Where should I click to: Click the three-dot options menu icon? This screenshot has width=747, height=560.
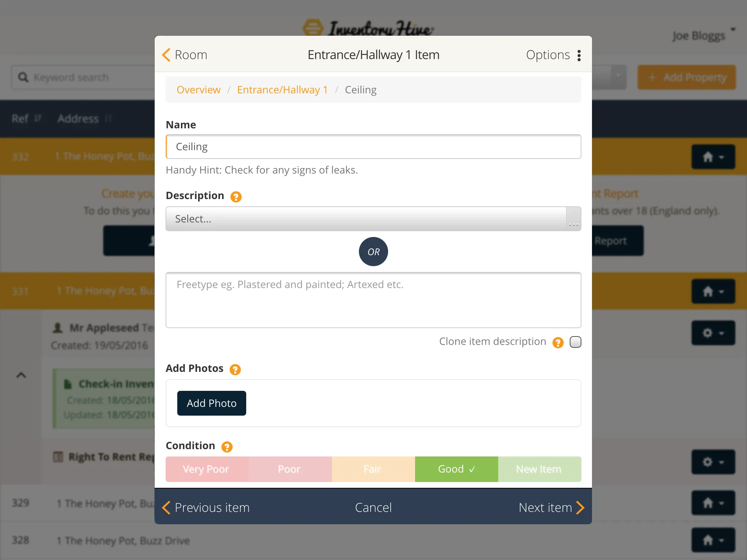coord(579,55)
